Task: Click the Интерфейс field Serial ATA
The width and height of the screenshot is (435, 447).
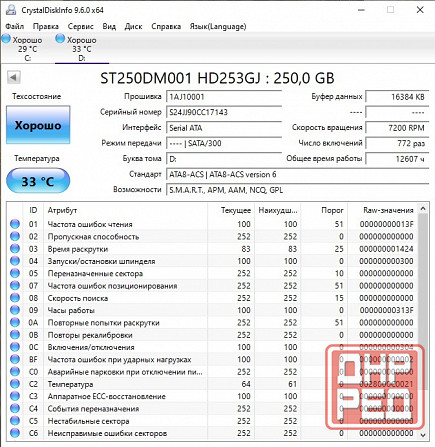Action: (x=224, y=128)
